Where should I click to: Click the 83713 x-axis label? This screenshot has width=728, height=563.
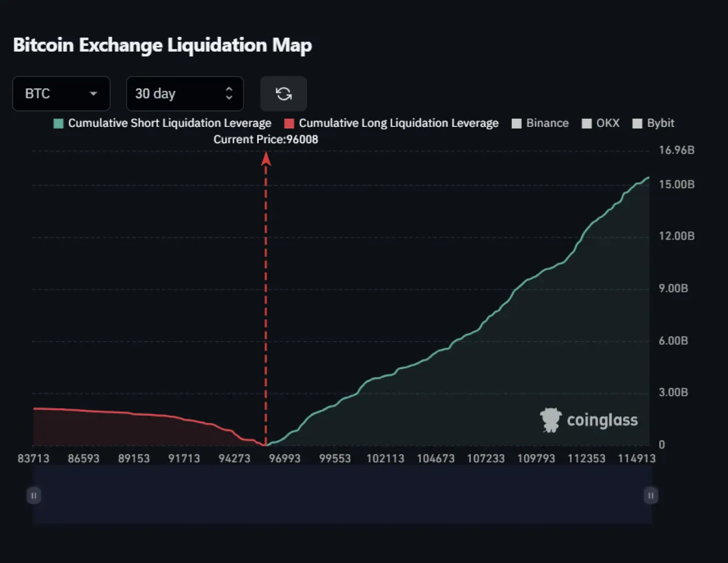[34, 458]
